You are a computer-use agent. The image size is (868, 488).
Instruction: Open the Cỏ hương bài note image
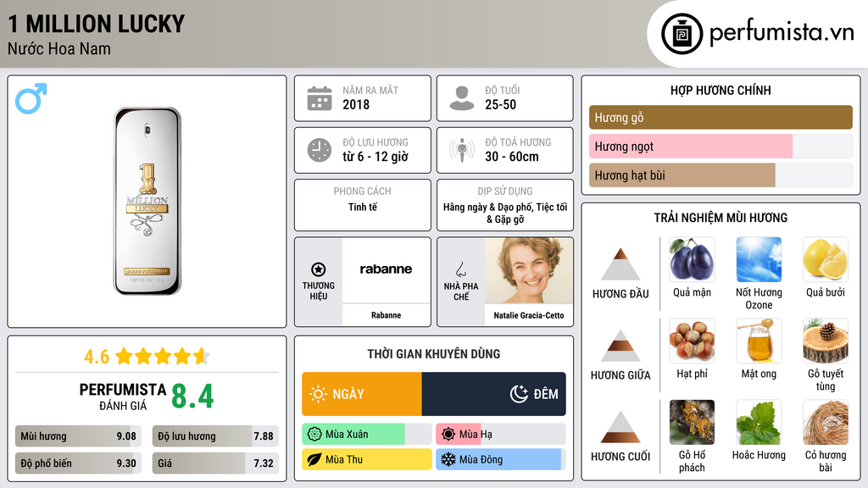point(826,422)
